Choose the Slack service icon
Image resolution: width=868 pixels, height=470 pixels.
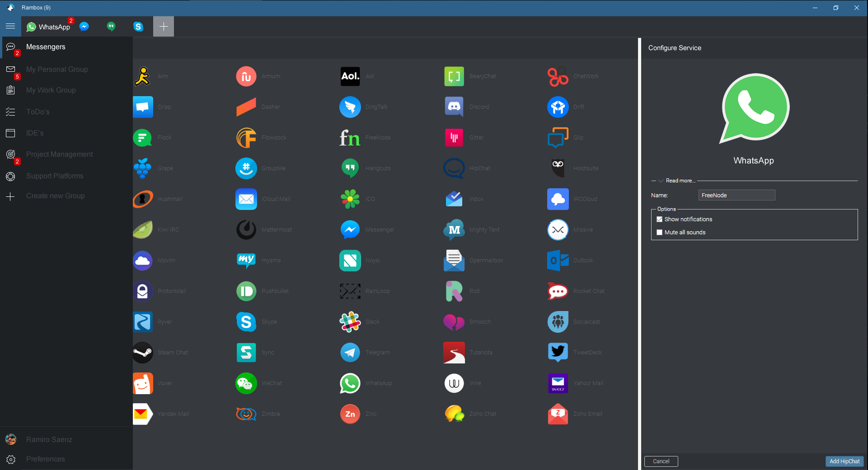tap(350, 322)
